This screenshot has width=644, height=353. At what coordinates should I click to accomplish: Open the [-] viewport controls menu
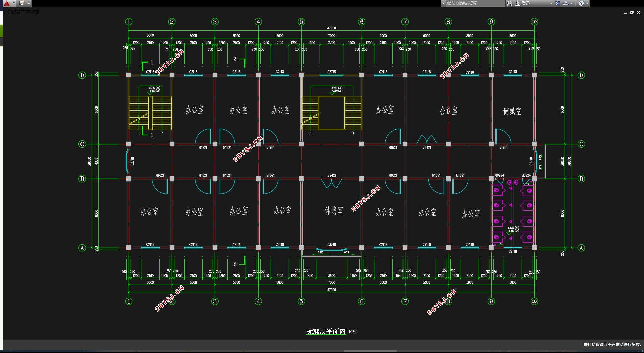pyautogui.click(x=7, y=12)
